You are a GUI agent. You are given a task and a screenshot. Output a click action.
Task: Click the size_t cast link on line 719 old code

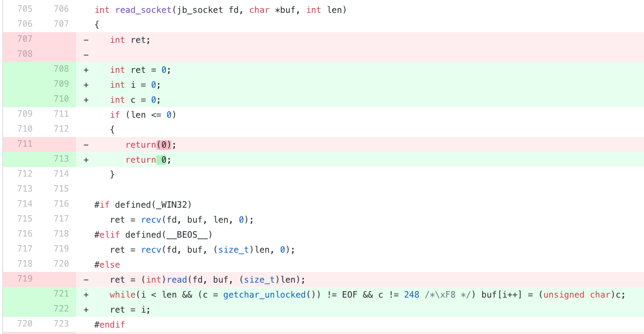259,279
